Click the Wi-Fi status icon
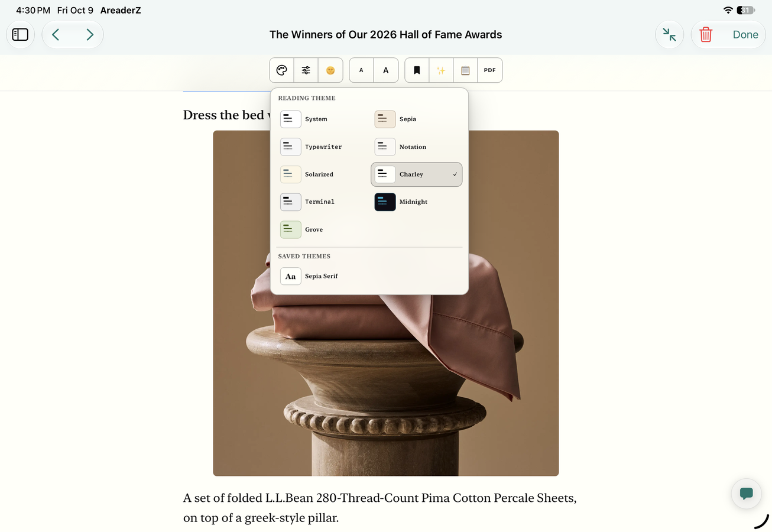This screenshot has height=532, width=772. tap(728, 10)
